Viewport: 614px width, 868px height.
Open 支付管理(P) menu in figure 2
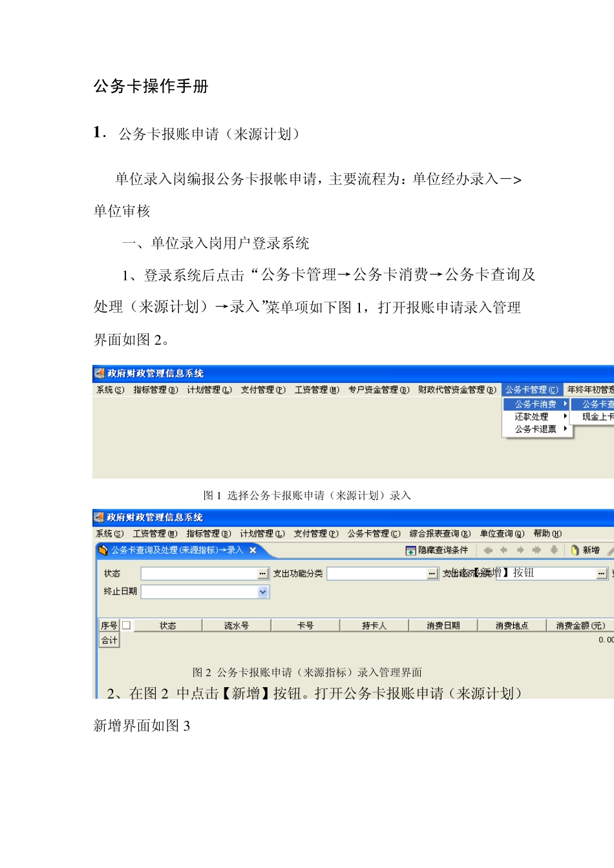pos(316,534)
